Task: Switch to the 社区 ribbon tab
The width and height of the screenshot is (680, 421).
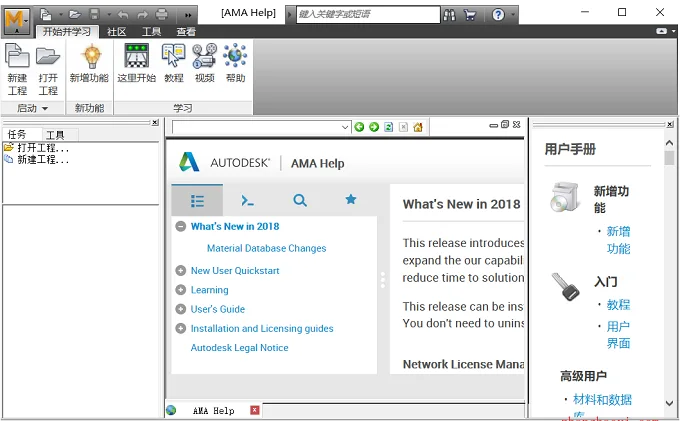Action: tap(116, 32)
